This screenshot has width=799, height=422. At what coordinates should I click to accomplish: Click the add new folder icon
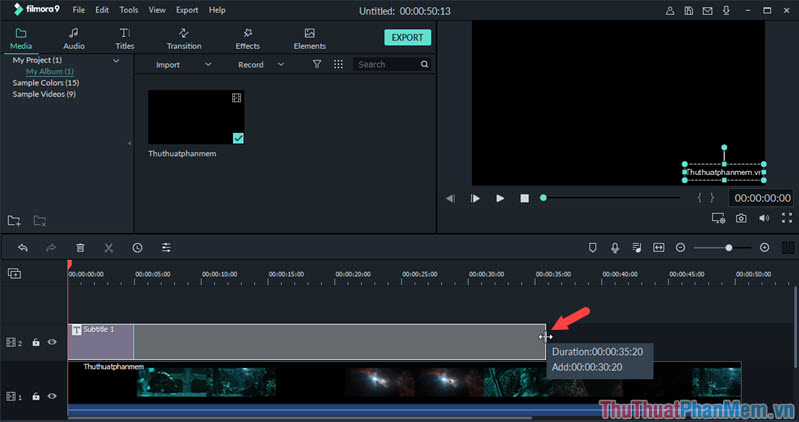coord(14,221)
